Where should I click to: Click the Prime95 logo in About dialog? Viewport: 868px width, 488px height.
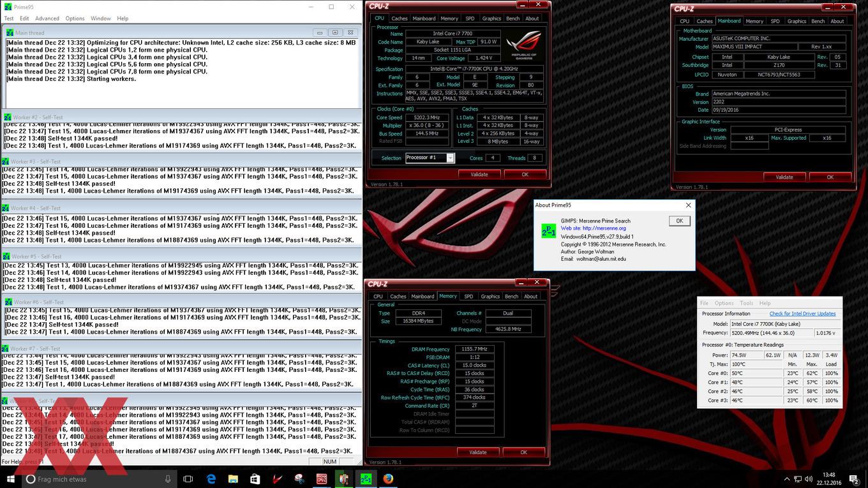(548, 230)
